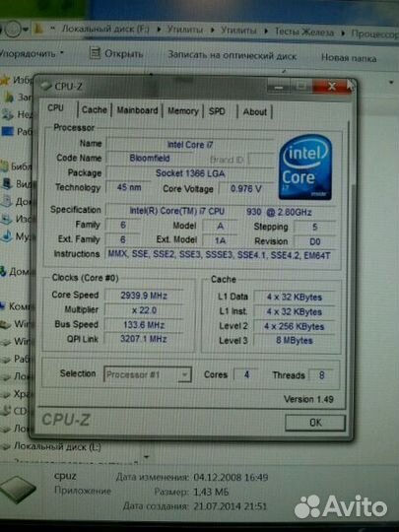This screenshot has height=532, width=399.
Task: Click Локальный диск (F:) in address bar
Action: pos(105,29)
